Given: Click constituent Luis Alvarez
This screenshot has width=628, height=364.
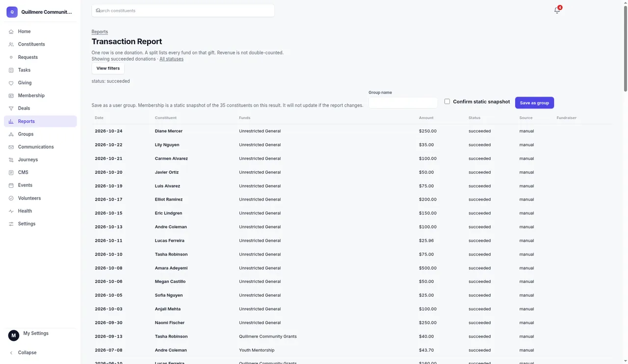Looking at the screenshot, I should point(167,186).
